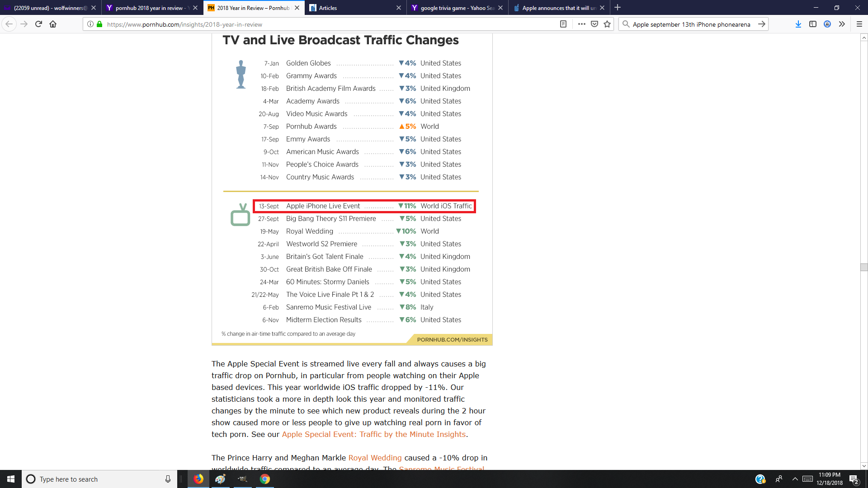Switch to the 22059 unread mail tab
The image size is (868, 488).
point(51,8)
